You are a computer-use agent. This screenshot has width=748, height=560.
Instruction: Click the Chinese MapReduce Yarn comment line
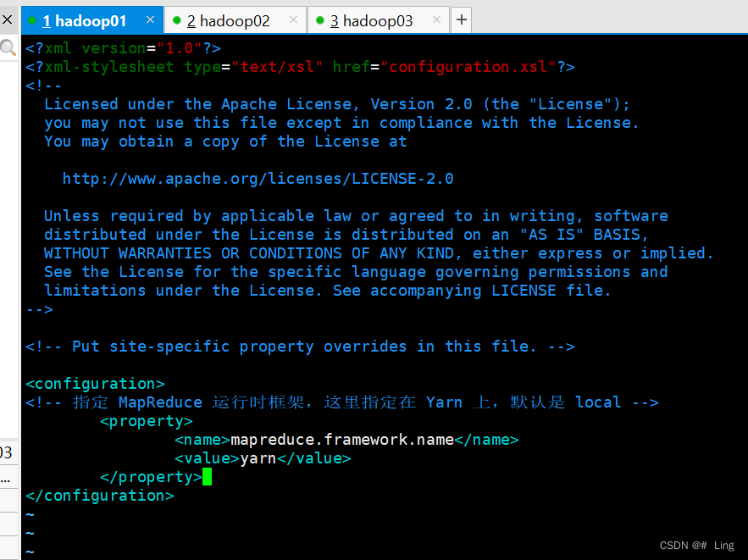pos(342,402)
